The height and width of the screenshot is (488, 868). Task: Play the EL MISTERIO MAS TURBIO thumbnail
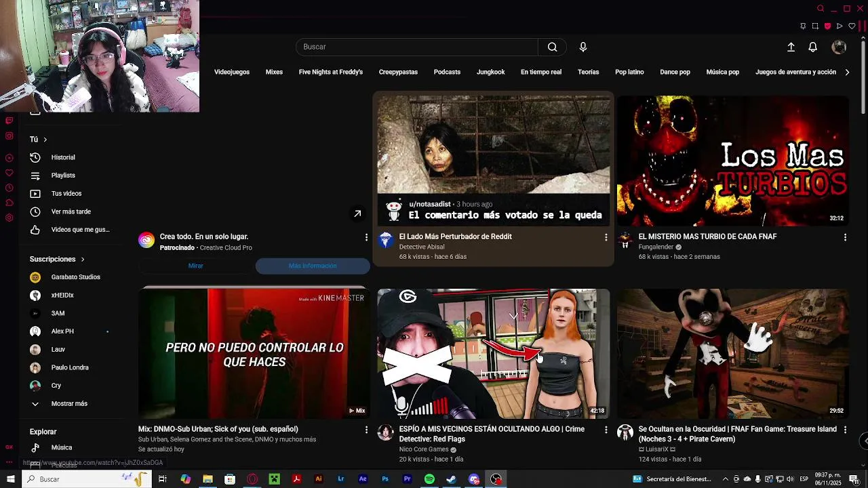pos(733,161)
